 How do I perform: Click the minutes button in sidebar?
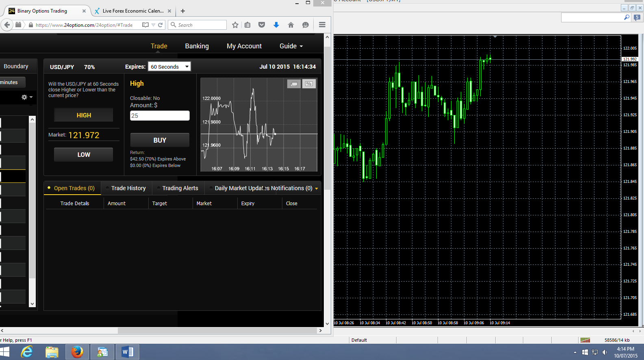tap(12, 82)
